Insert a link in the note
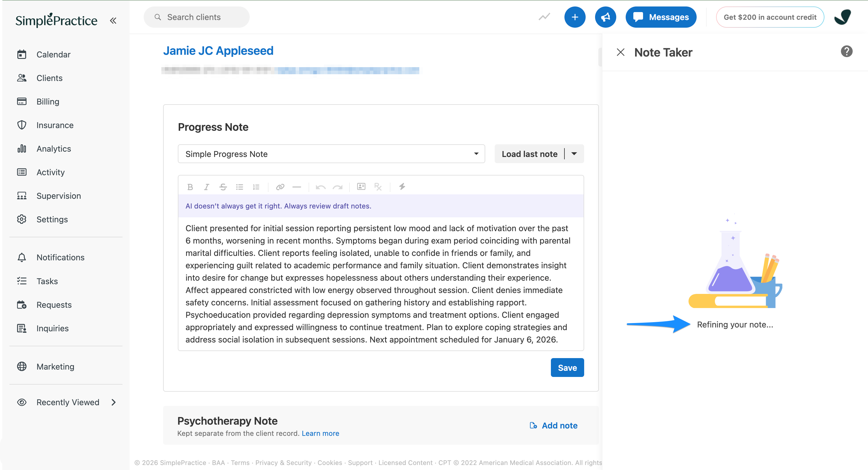This screenshot has height=470, width=868. click(280, 187)
